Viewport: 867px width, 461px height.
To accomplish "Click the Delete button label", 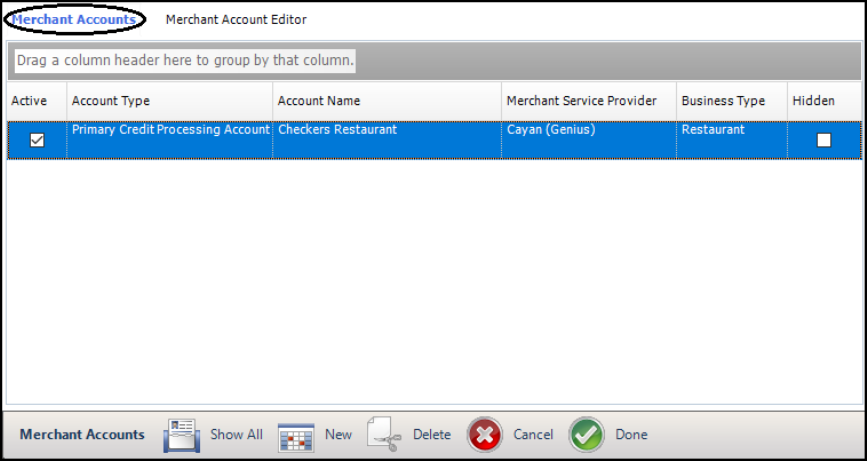I will point(432,434).
